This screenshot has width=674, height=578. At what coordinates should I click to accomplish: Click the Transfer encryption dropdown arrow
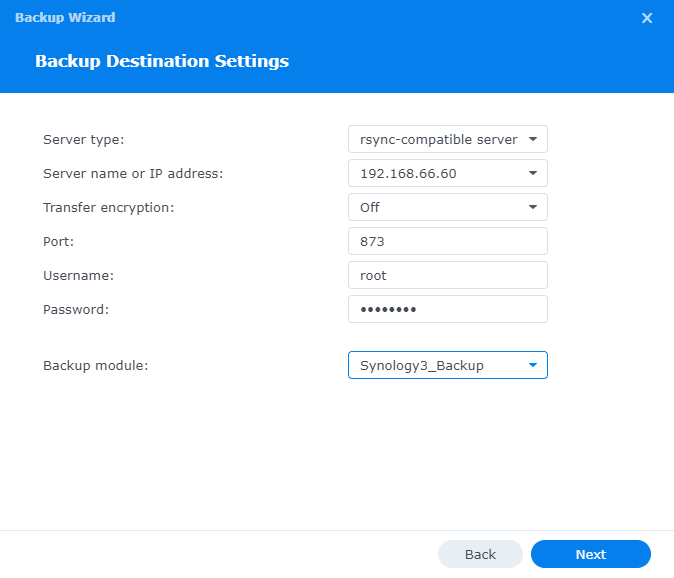pos(532,208)
